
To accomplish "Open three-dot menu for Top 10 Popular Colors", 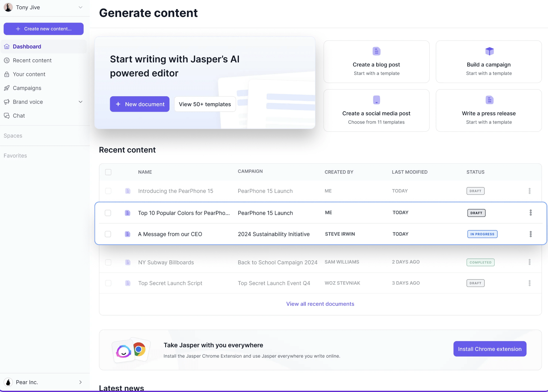I will click(x=530, y=213).
